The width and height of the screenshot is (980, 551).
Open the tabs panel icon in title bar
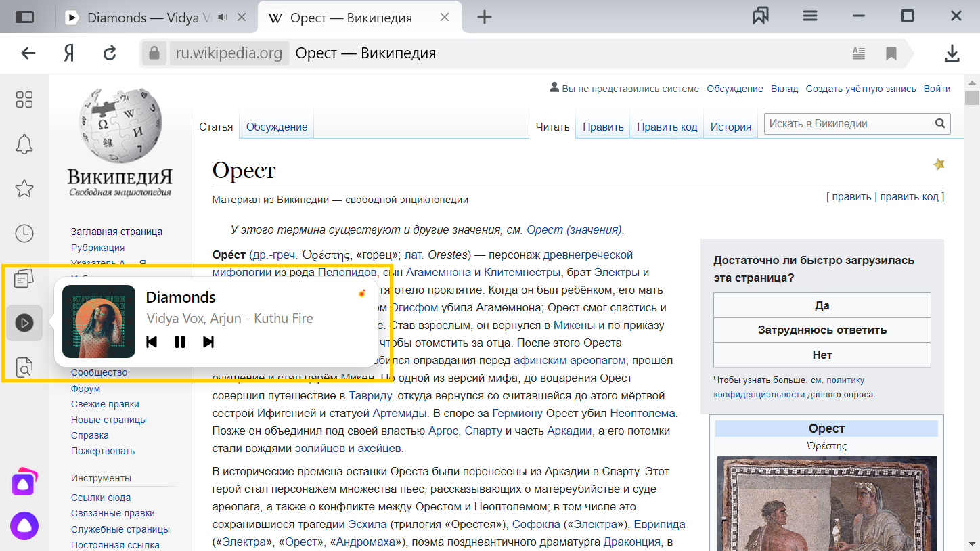tap(24, 18)
